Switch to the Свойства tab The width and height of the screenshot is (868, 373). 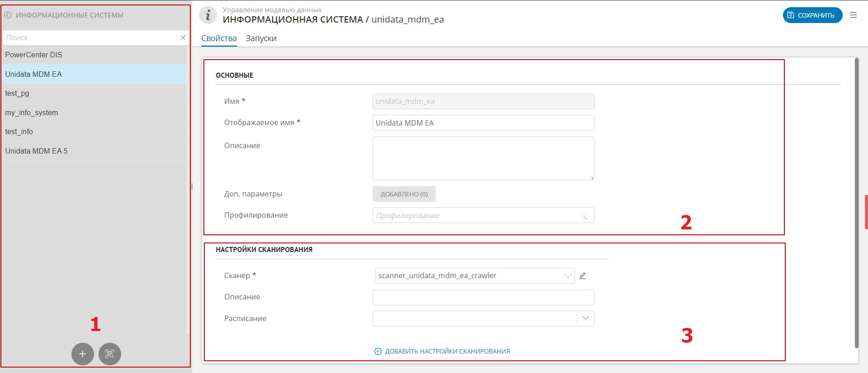click(219, 38)
